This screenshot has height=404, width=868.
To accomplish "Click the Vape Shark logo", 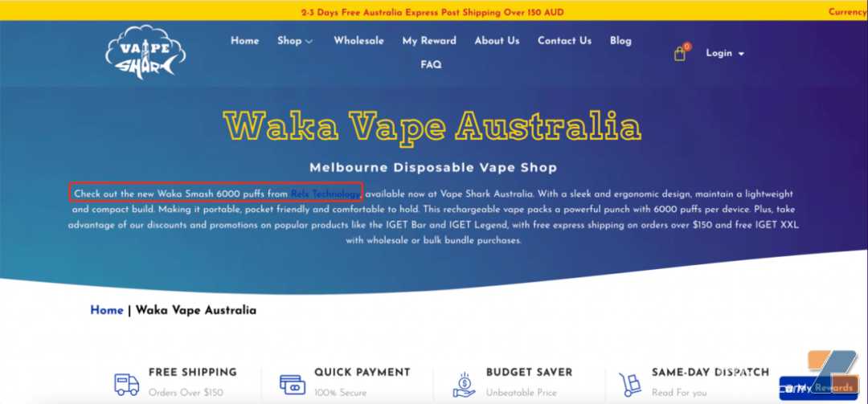I will click(145, 52).
